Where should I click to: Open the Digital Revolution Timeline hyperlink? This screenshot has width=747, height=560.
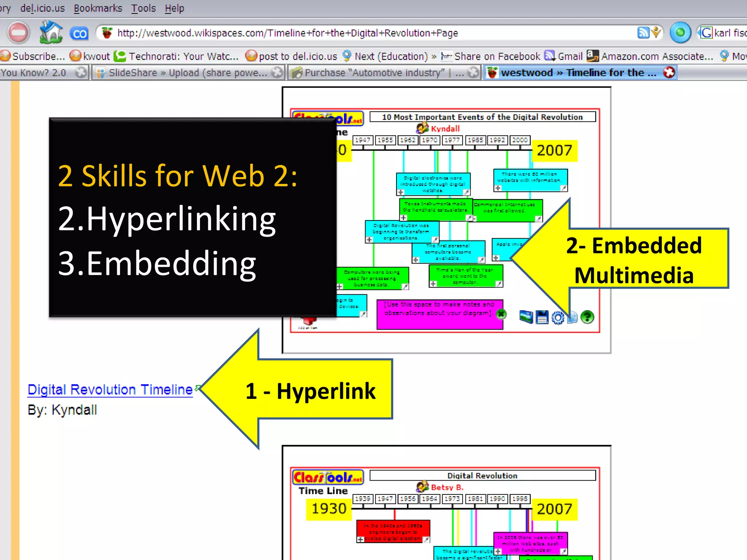(110, 389)
